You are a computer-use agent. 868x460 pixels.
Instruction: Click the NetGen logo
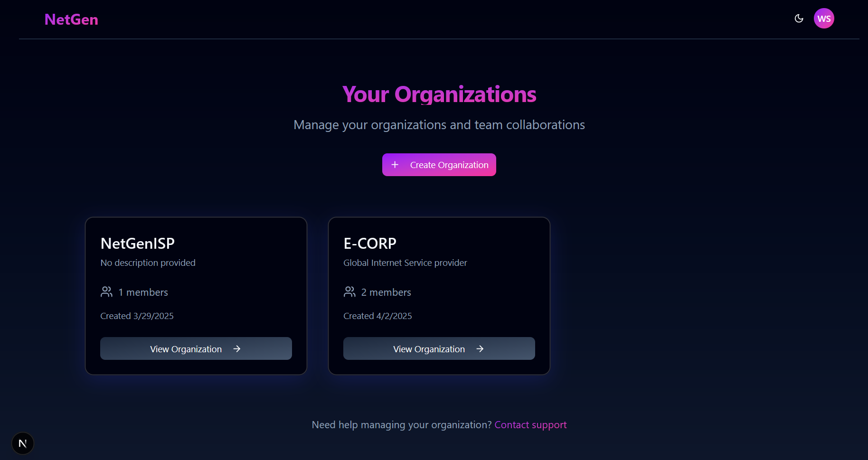click(x=71, y=19)
